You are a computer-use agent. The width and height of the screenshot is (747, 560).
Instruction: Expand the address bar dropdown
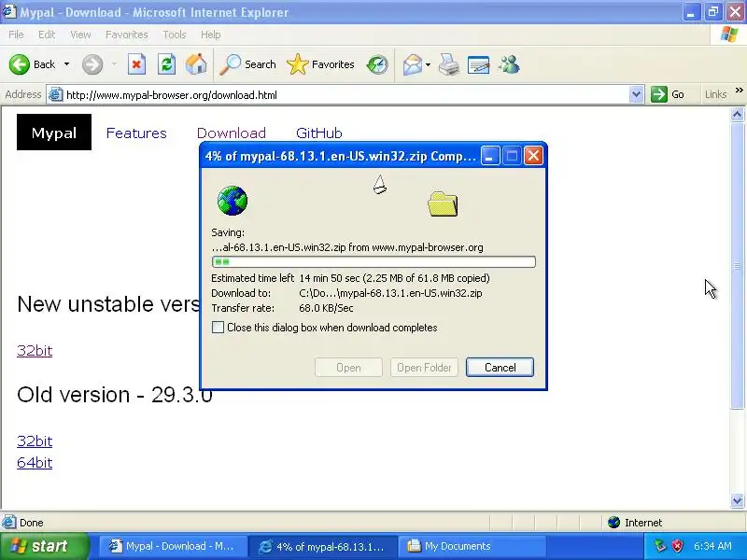coord(637,95)
